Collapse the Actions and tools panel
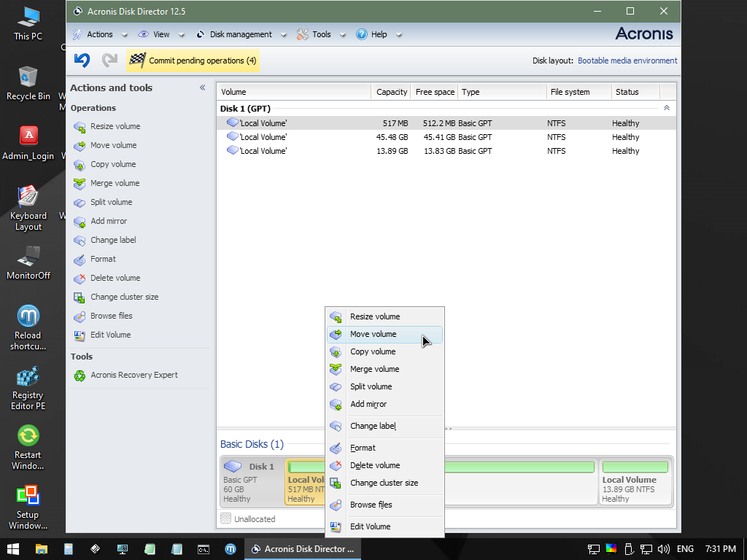This screenshot has width=747, height=560. point(203,87)
